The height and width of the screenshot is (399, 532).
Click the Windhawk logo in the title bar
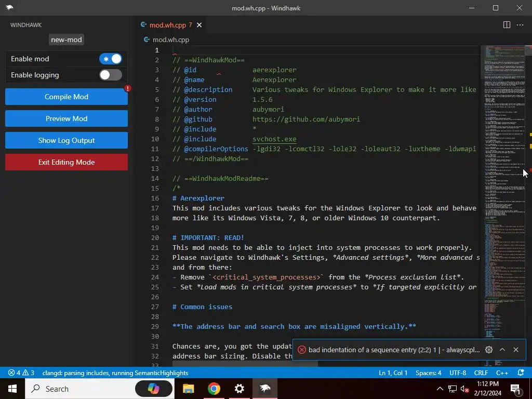coord(9,8)
